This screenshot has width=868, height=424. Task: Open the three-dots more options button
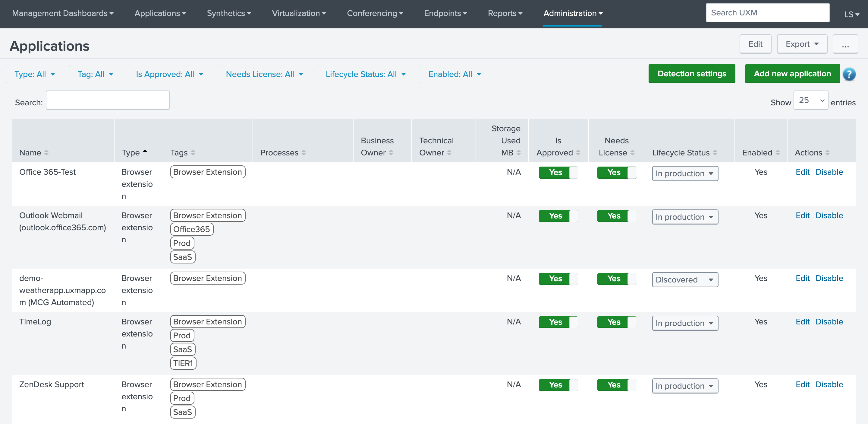[x=845, y=44]
